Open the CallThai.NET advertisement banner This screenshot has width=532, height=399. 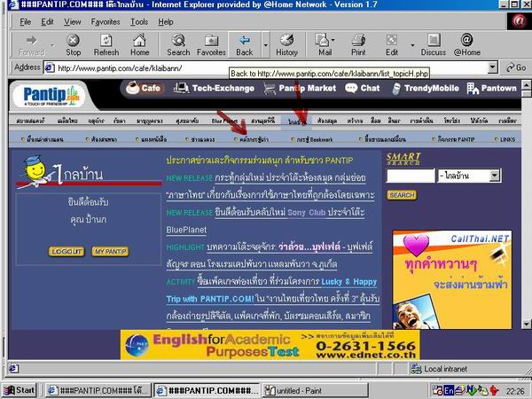pos(452,279)
